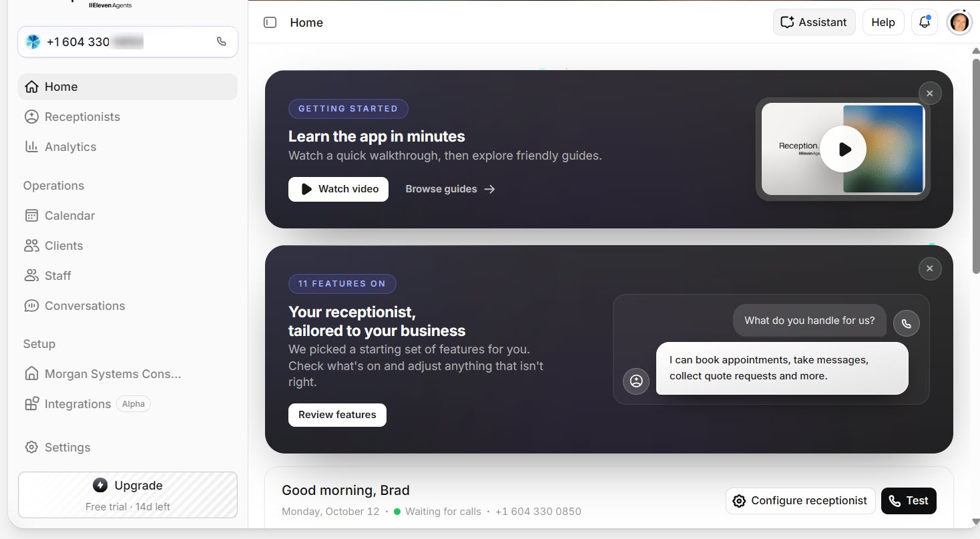980x539 pixels.
Task: Click the '11 FEATURES ON' badge
Action: pyautogui.click(x=342, y=284)
